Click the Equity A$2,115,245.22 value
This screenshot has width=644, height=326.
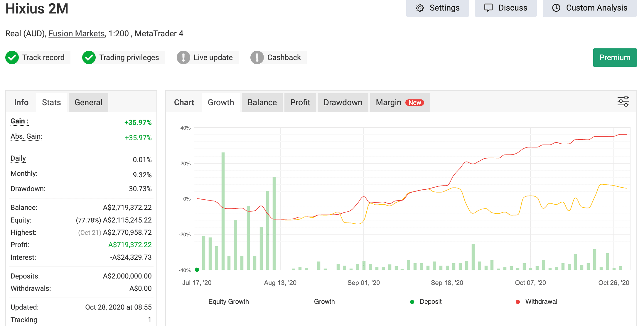pyautogui.click(x=127, y=220)
